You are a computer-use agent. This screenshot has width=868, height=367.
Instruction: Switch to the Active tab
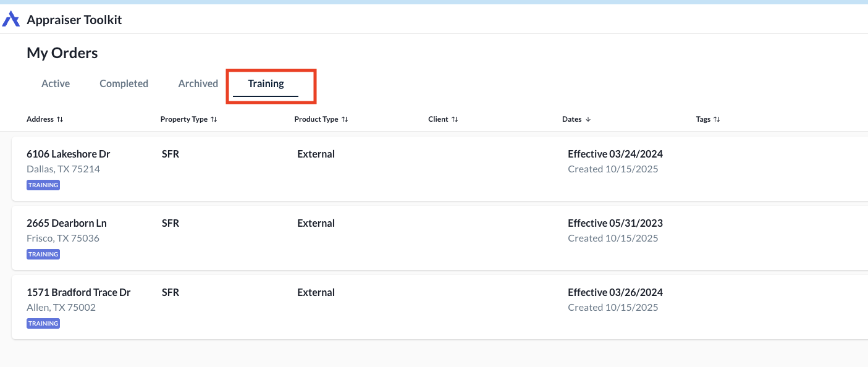coord(56,83)
